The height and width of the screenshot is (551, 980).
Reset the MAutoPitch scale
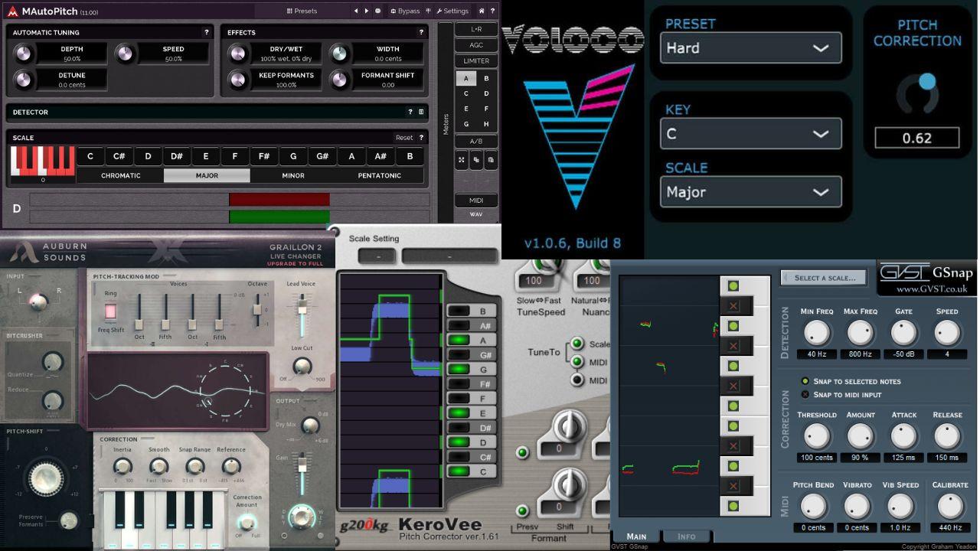[404, 138]
